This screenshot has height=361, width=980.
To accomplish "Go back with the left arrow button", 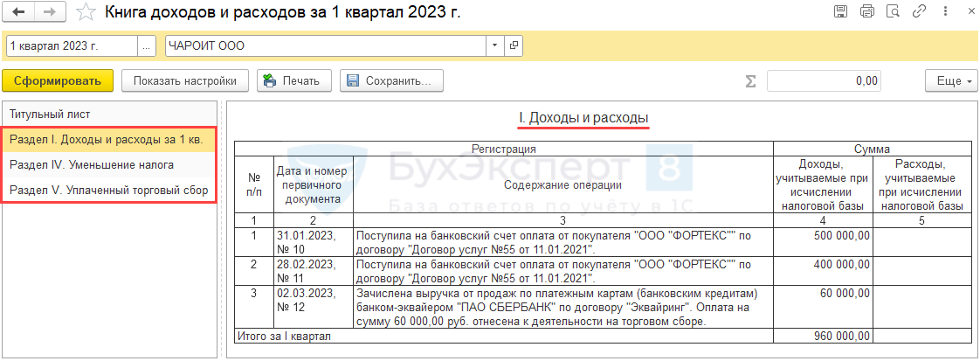I will pos(18,12).
